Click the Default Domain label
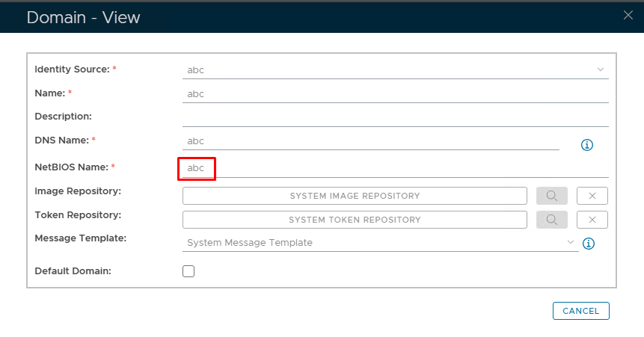This screenshot has height=337, width=644. [x=73, y=271]
